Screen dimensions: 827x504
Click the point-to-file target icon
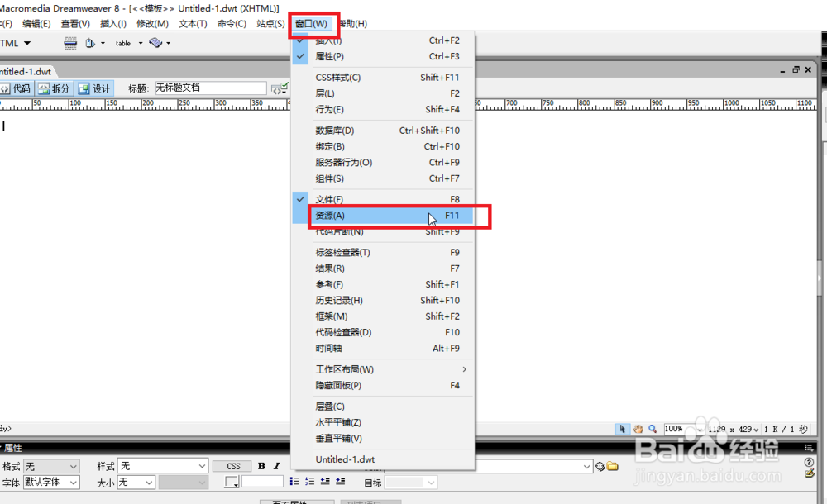click(x=600, y=466)
